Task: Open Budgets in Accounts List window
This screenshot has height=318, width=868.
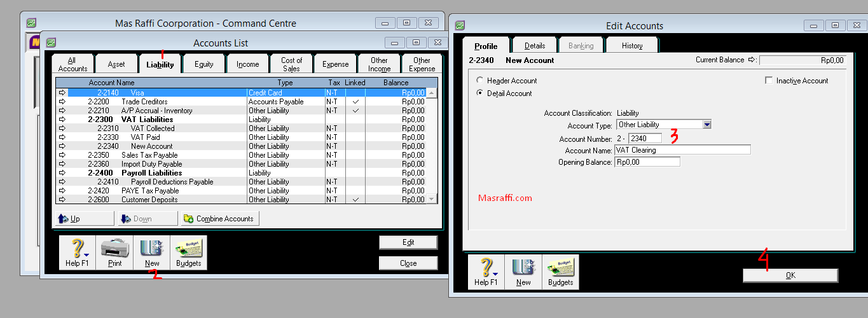Action: point(188,252)
